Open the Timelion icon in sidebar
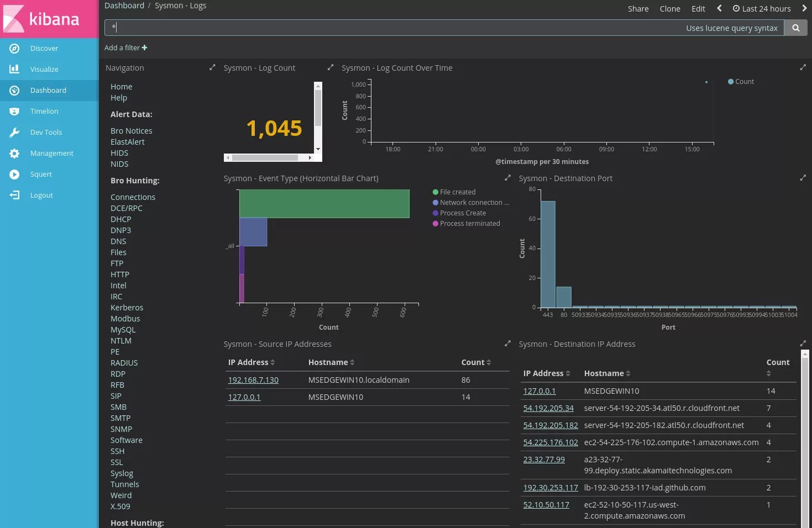812x528 pixels. pos(14,111)
